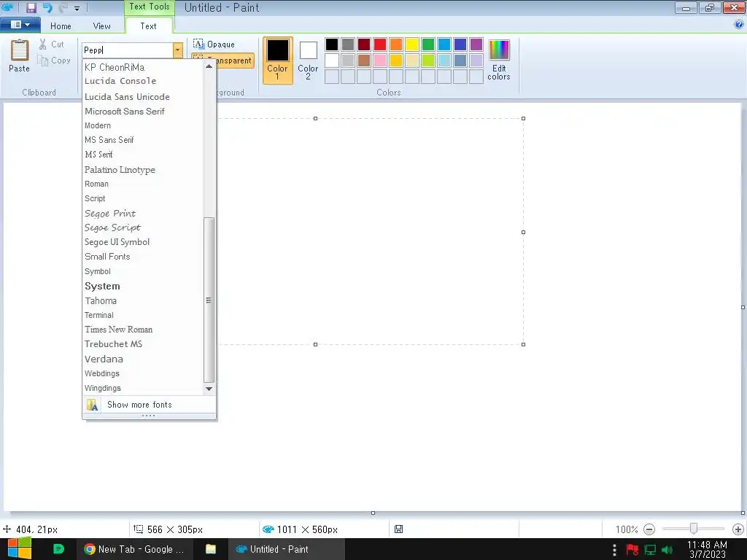Screen dimensions: 747x560
Task: Click the zoom slider handle
Action: pyautogui.click(x=694, y=528)
